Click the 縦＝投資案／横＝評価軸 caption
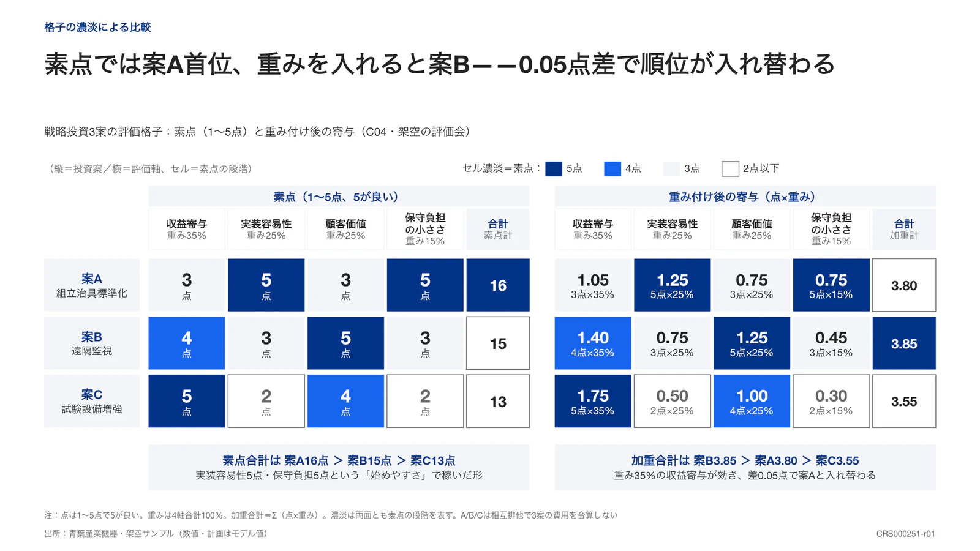Image resolution: width=980 pixels, height=551 pixels. (149, 169)
